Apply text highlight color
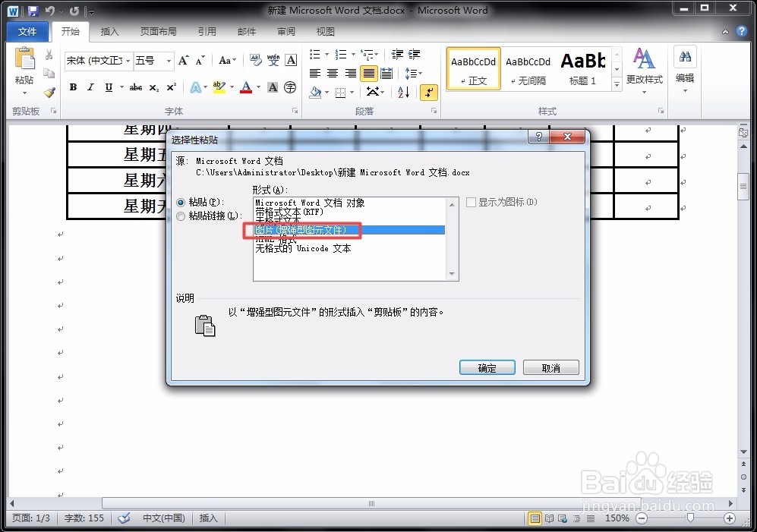757x532 pixels. pos(218,88)
